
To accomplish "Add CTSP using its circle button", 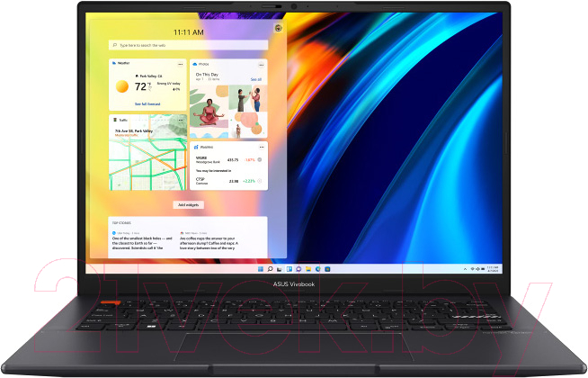I will coord(260,181).
